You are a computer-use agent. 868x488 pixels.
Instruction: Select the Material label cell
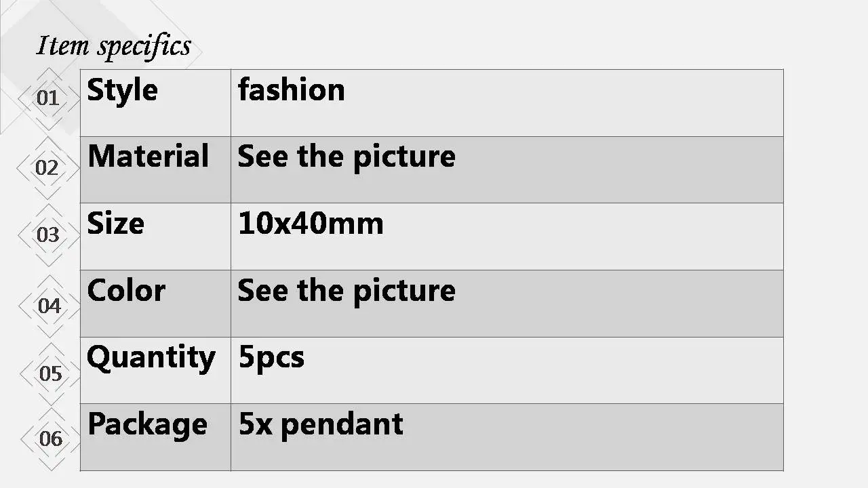[155, 169]
